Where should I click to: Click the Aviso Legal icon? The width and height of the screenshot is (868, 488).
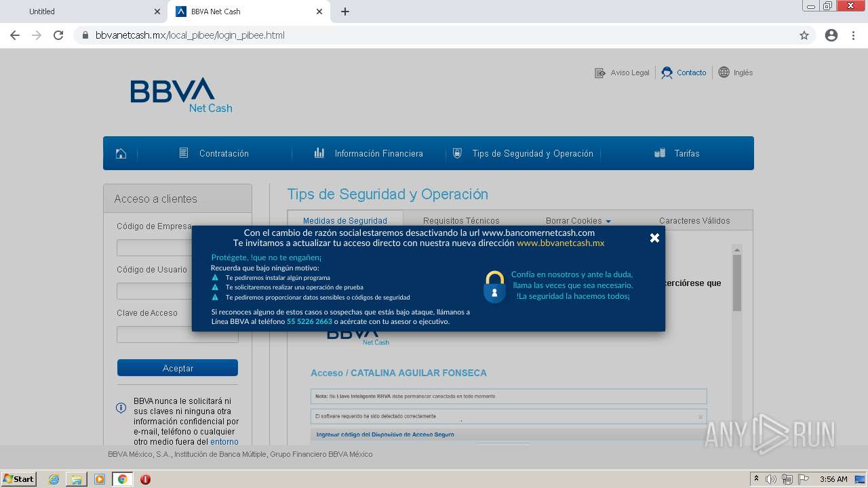pyautogui.click(x=599, y=73)
